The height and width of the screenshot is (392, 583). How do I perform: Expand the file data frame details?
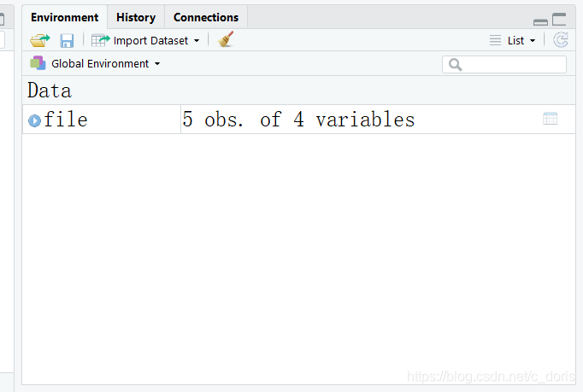click(34, 120)
